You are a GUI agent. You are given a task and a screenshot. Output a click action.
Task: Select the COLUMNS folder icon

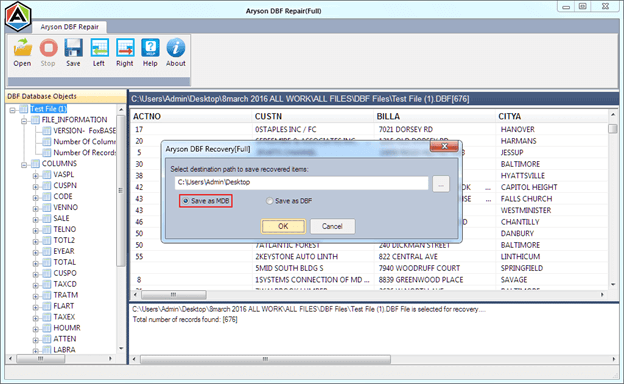click(35, 164)
